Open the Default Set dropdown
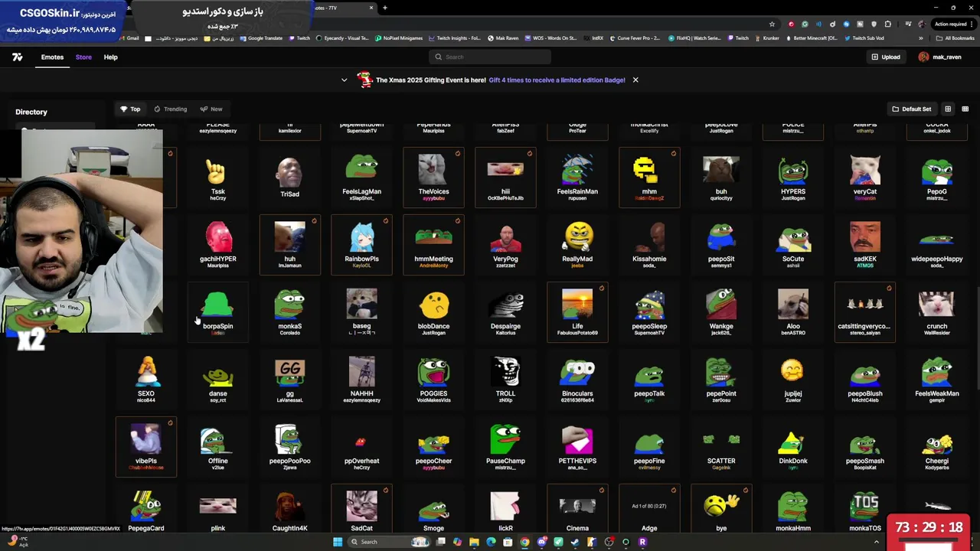The width and height of the screenshot is (980, 551). click(x=911, y=109)
